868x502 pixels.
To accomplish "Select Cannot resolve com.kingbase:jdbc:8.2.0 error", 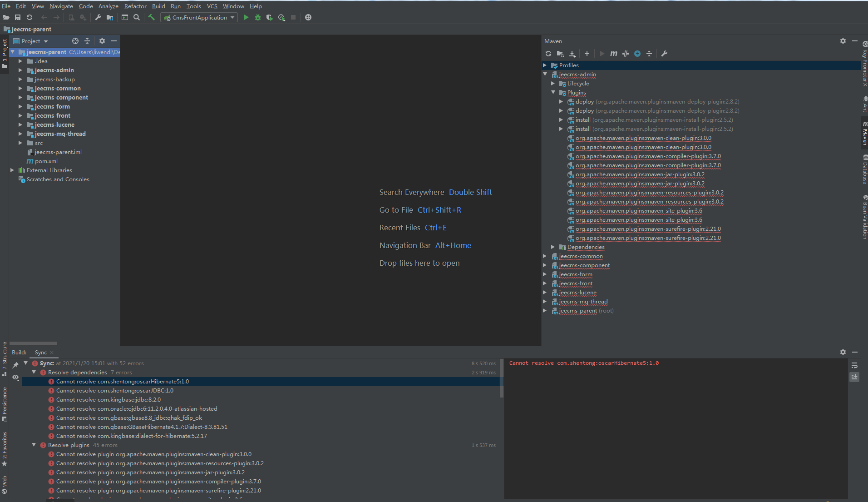I will [x=108, y=400].
